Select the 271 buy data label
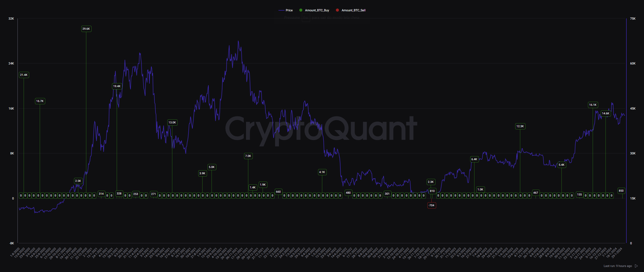 point(154,194)
